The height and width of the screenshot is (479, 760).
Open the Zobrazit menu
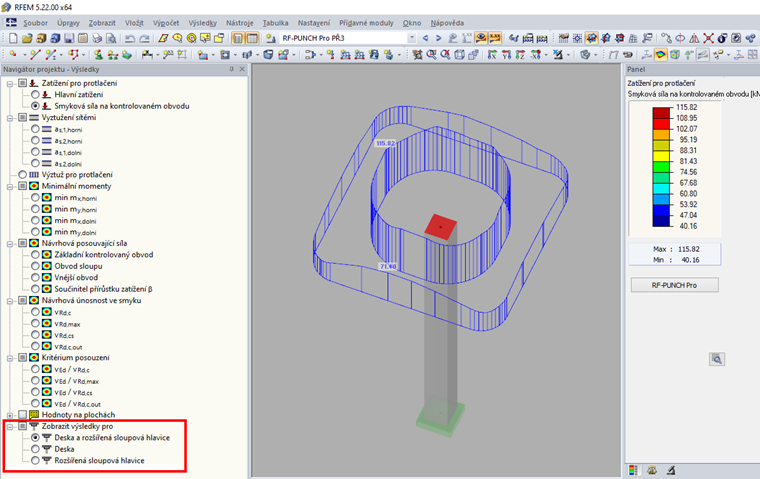(x=102, y=23)
